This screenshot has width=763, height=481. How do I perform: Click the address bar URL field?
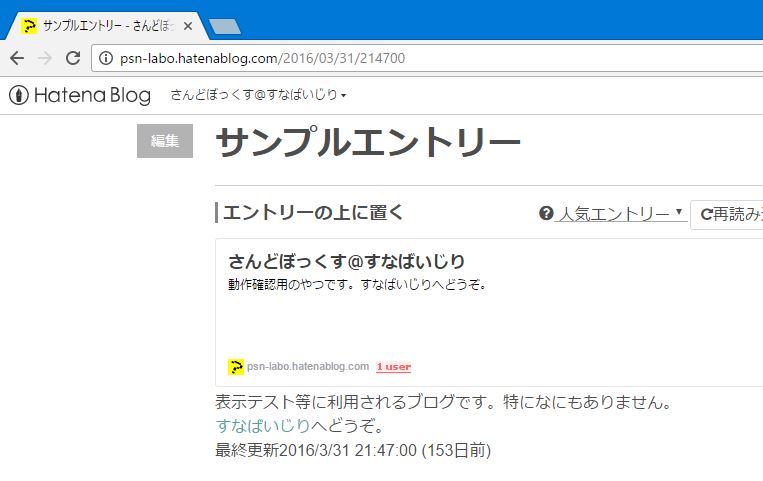click(x=428, y=58)
